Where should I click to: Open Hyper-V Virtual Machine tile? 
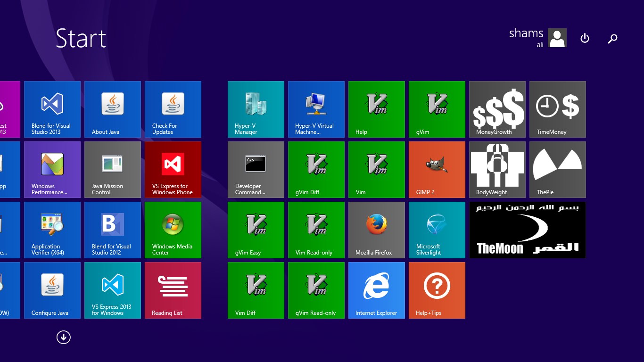point(316,109)
